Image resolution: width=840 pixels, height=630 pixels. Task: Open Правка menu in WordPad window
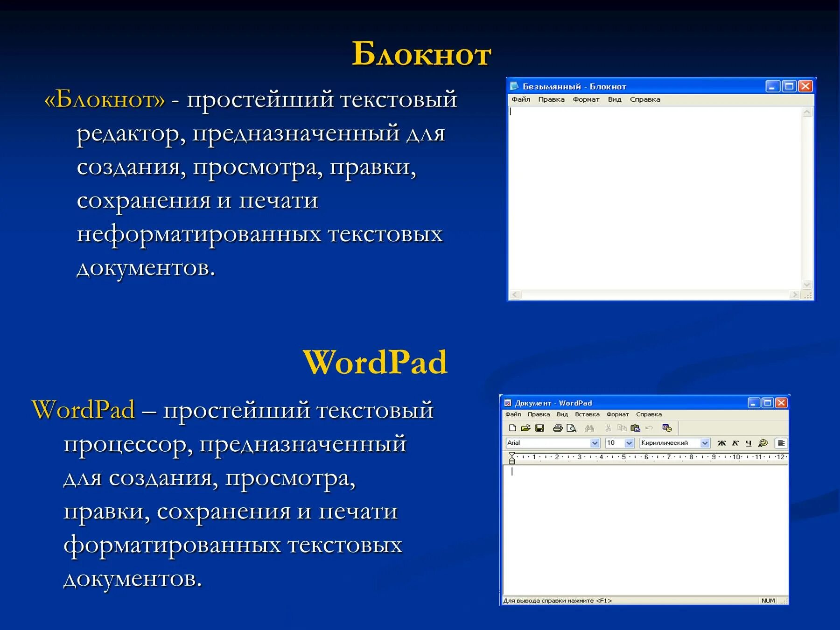coord(539,414)
